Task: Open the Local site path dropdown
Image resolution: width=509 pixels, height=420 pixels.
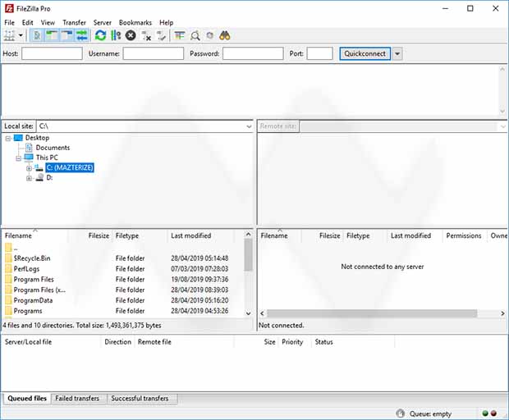Action: point(249,126)
